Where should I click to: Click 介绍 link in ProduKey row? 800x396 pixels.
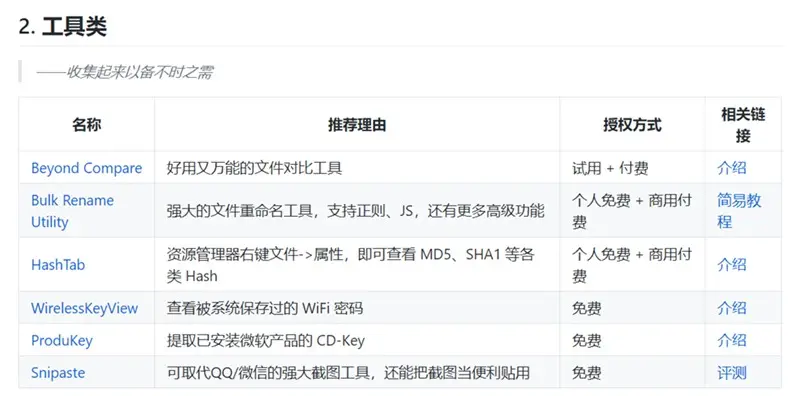tap(732, 340)
